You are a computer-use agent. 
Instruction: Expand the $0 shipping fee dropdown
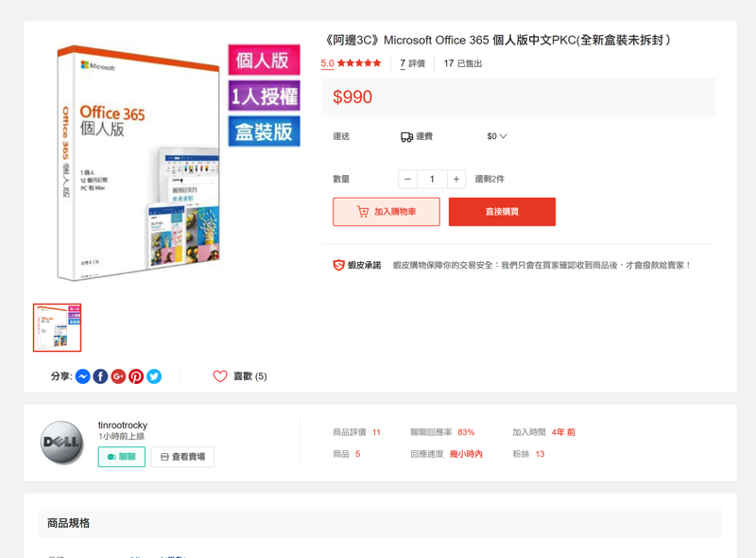point(497,137)
